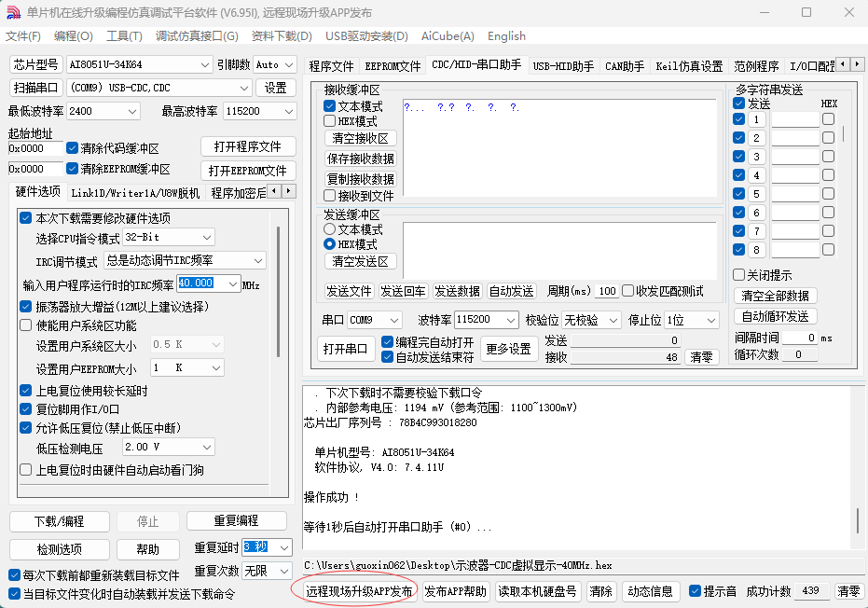Click the log output area vertical scrollbar
Viewport: 868px width, 608px height.
pyautogui.click(x=858, y=520)
